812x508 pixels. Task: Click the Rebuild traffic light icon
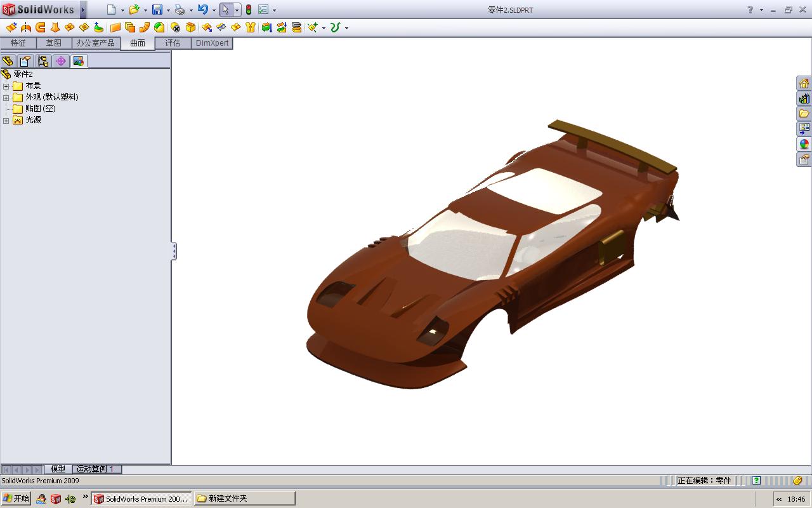[x=249, y=10]
